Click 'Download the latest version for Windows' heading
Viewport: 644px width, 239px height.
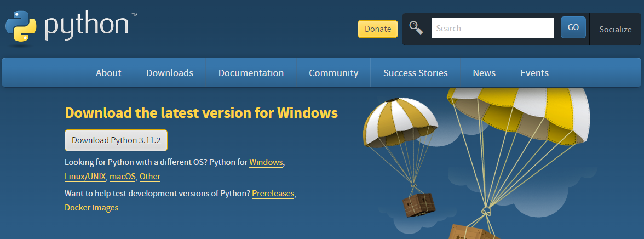[x=202, y=113]
